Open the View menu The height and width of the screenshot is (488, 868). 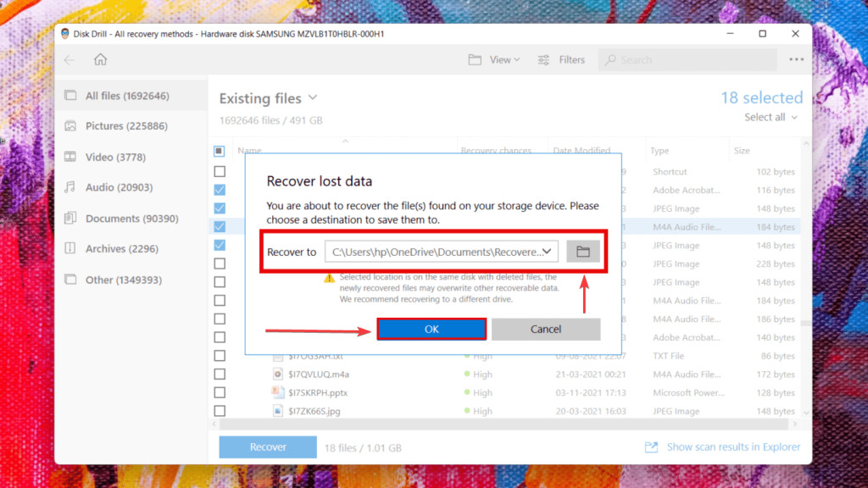point(494,59)
